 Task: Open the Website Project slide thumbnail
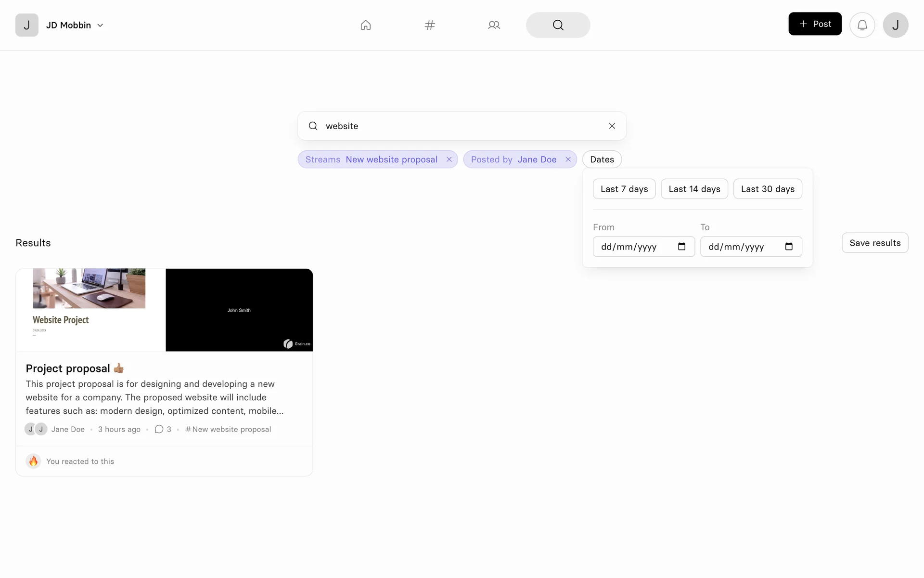(x=91, y=310)
